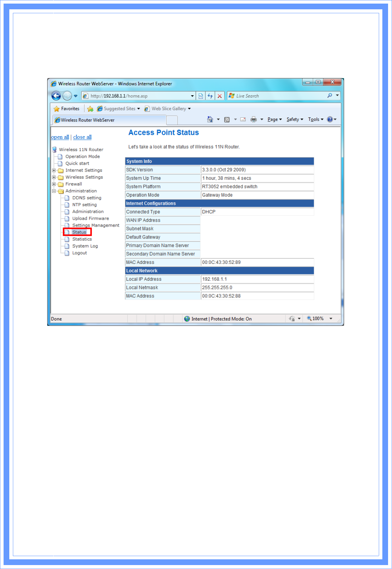Open Operation Mode in the tree
Image resolution: width=392 pixels, height=569 pixels.
click(83, 156)
